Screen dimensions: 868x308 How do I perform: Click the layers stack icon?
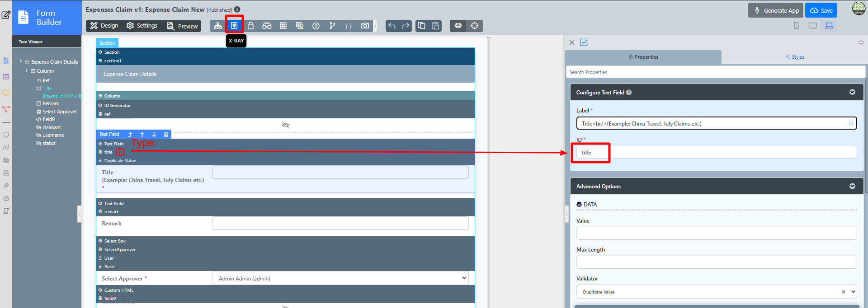point(458,26)
